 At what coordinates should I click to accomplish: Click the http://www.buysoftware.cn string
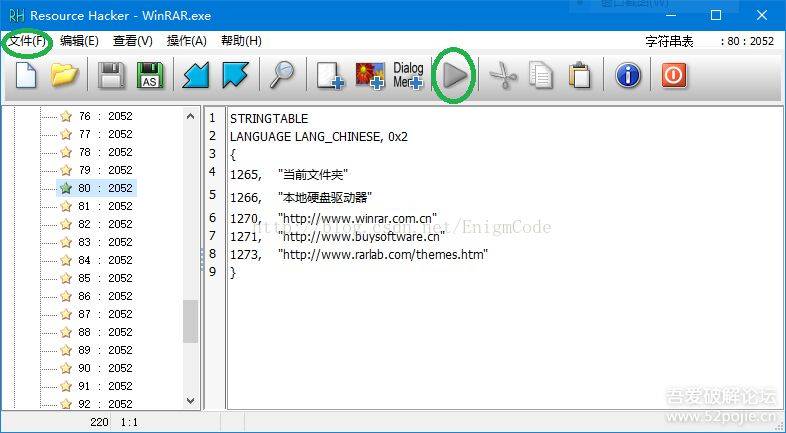click(x=362, y=236)
